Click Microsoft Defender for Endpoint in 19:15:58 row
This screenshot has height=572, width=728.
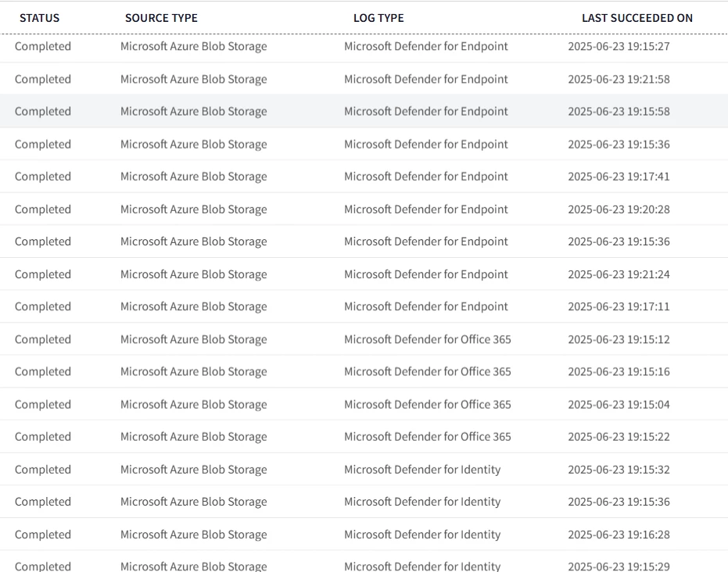click(425, 111)
